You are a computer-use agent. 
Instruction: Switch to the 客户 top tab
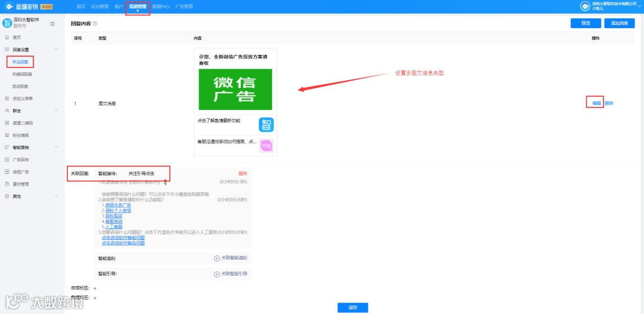pos(118,7)
